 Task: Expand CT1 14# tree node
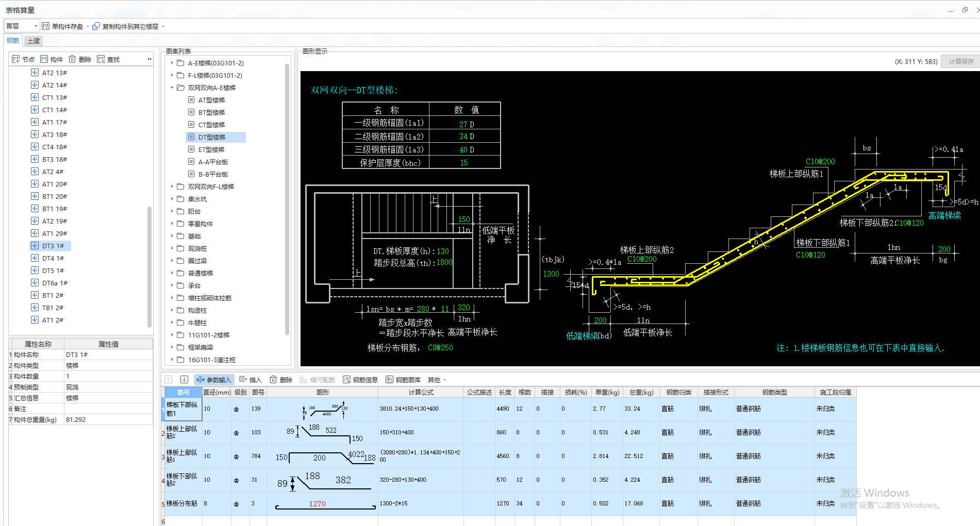click(x=35, y=110)
